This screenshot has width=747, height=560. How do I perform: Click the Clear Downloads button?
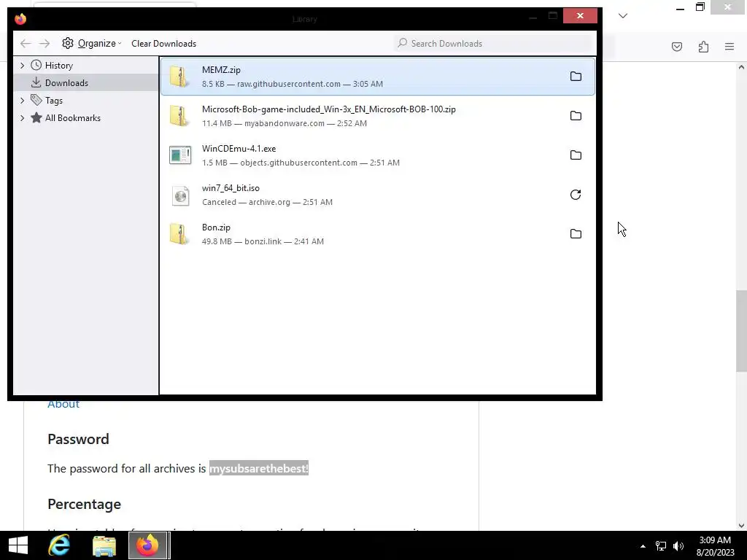[x=163, y=43]
